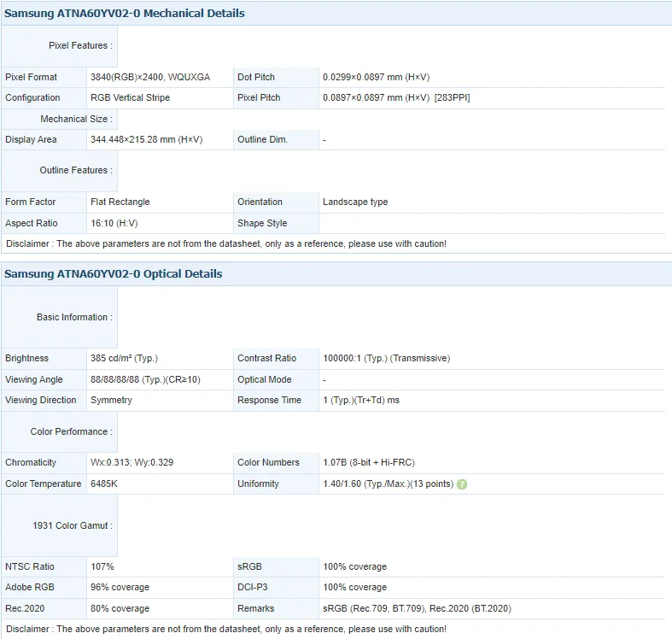Click the 107% NTSC ratio value
This screenshot has width=672, height=639.
(102, 567)
